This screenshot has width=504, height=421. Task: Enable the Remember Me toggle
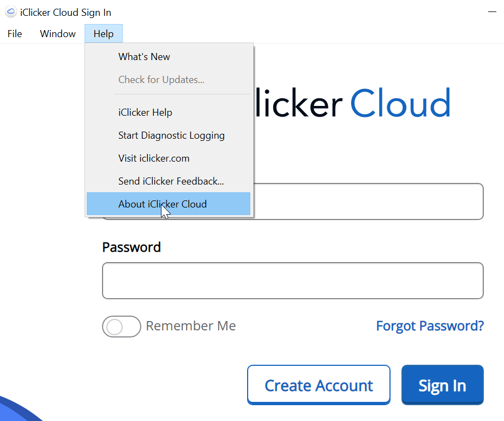click(x=121, y=327)
